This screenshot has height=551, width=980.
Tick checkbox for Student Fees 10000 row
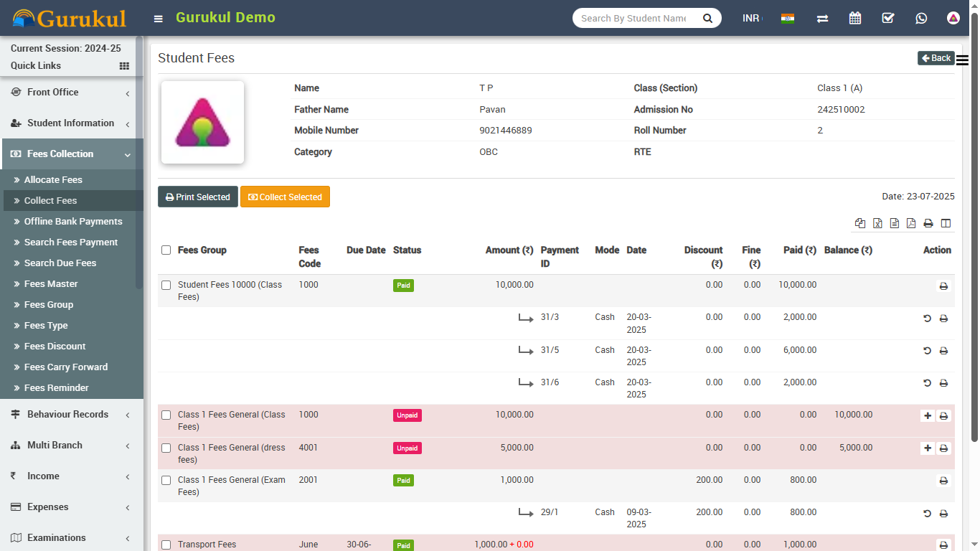pyautogui.click(x=166, y=285)
